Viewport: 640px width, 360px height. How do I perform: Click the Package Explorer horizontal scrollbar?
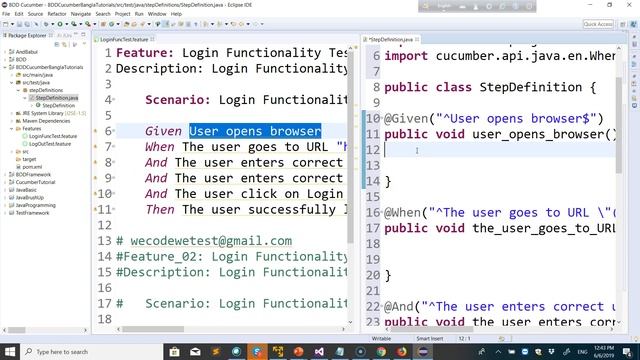click(17, 330)
